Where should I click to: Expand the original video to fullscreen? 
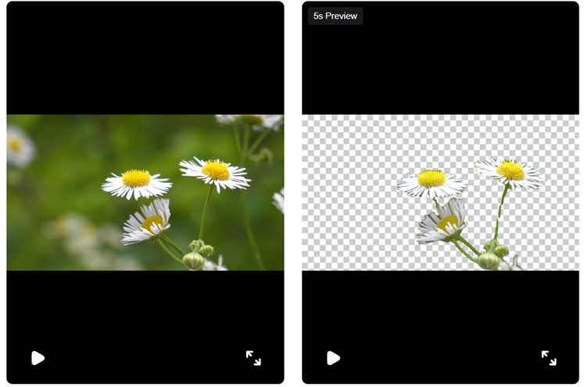point(253,358)
